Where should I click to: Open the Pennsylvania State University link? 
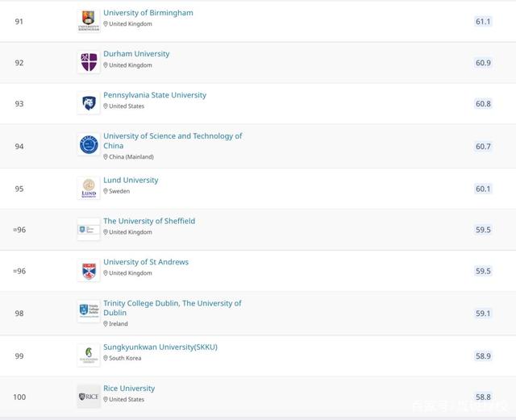click(x=155, y=95)
